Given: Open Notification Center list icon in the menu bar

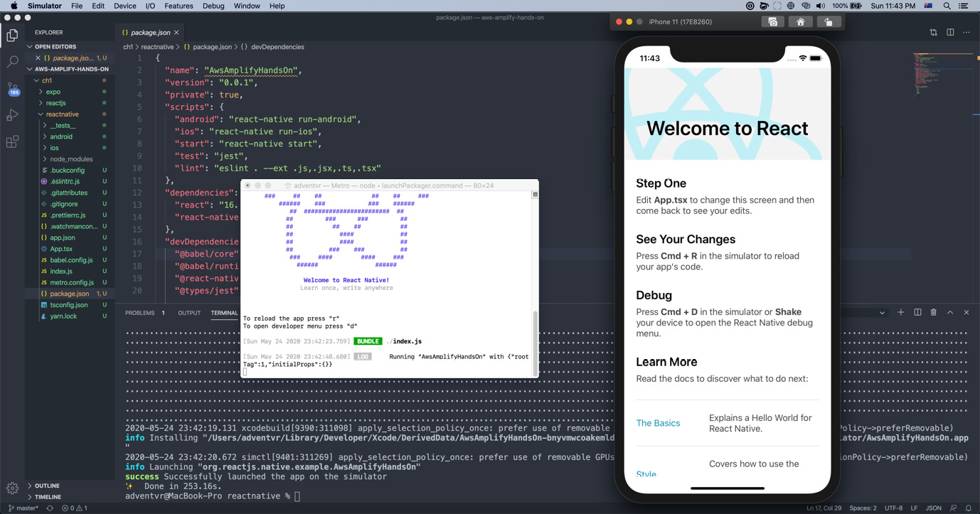Looking at the screenshot, I should [x=964, y=6].
